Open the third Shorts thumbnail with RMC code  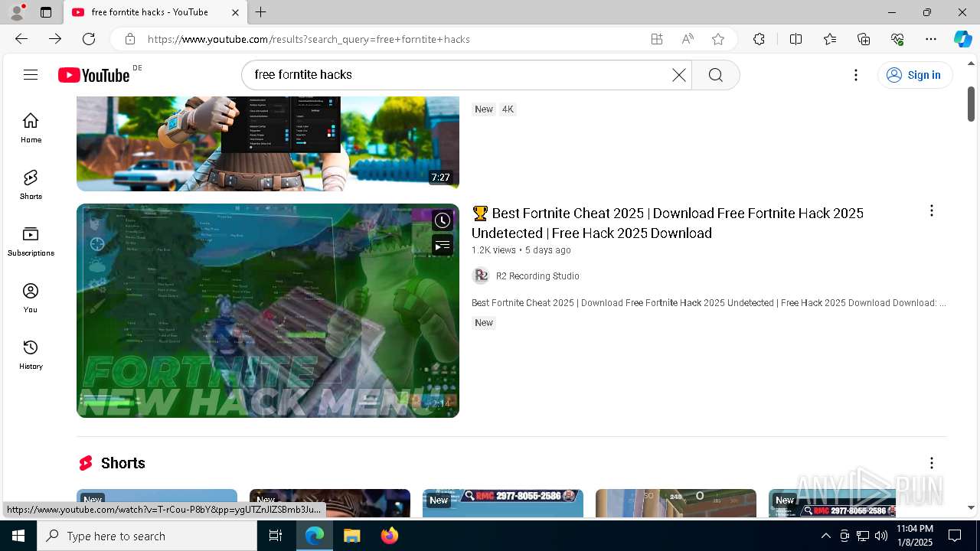(503, 504)
